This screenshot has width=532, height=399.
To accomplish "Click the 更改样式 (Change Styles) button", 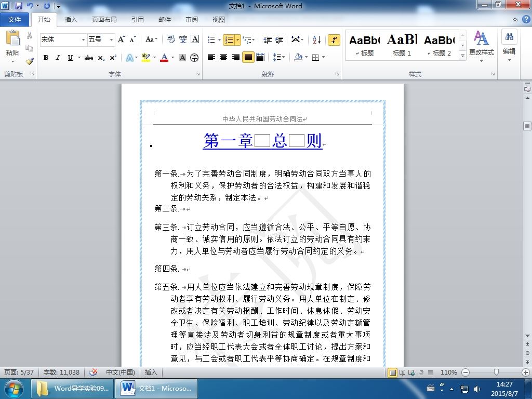I will [481, 46].
